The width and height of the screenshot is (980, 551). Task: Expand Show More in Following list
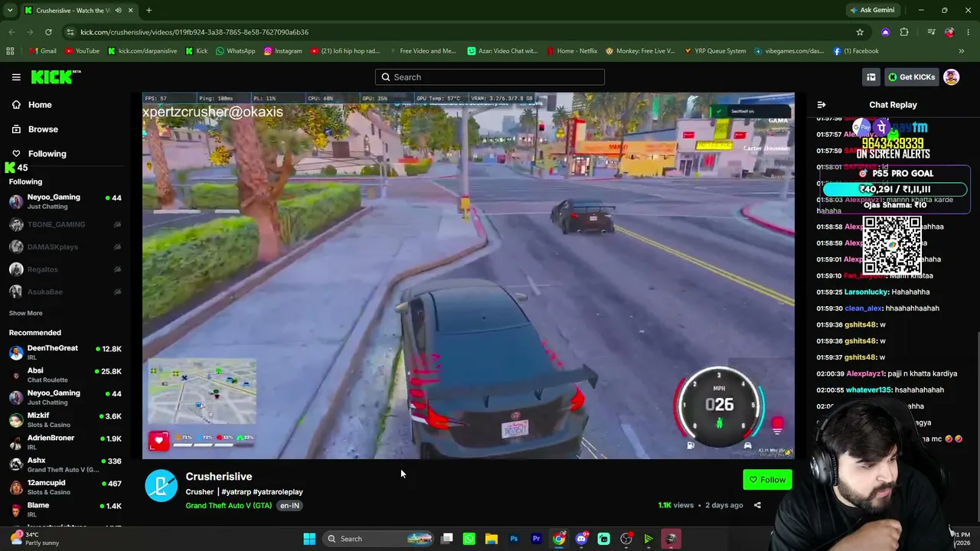tap(25, 313)
